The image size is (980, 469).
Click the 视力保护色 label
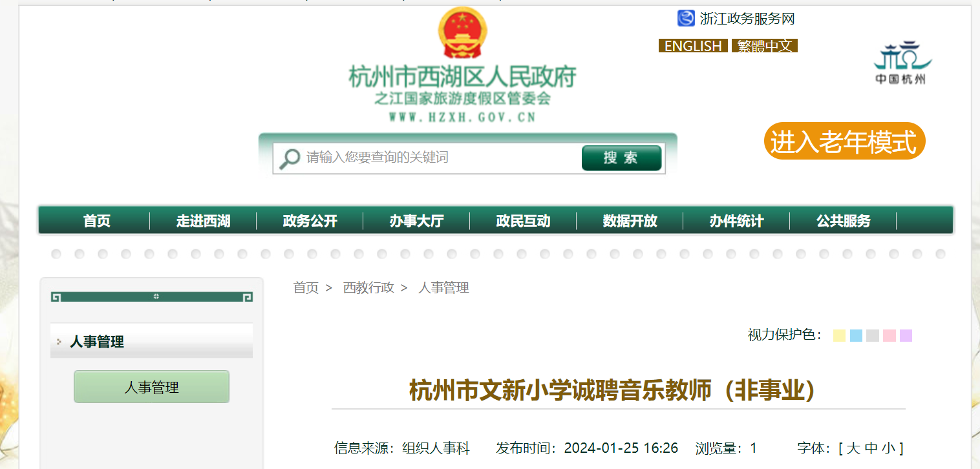785,335
